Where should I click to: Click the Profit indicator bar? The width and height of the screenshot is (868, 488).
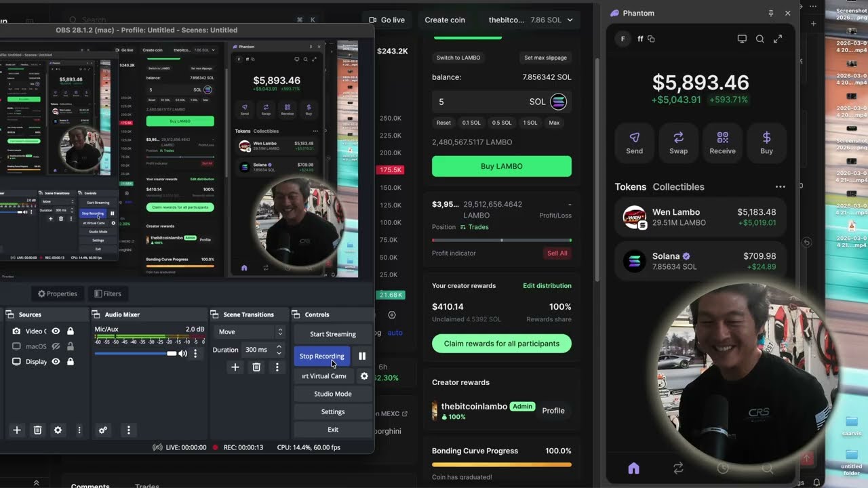point(502,240)
